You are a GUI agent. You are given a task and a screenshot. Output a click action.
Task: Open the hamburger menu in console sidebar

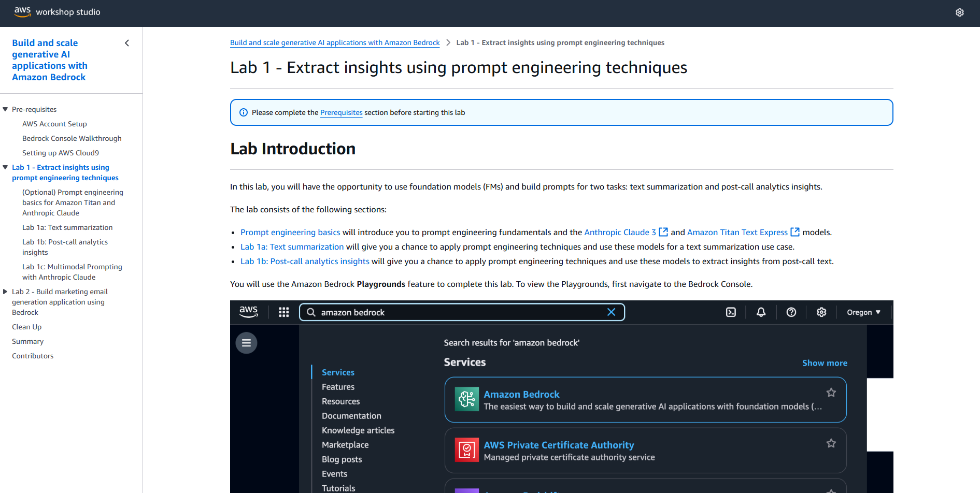(246, 343)
